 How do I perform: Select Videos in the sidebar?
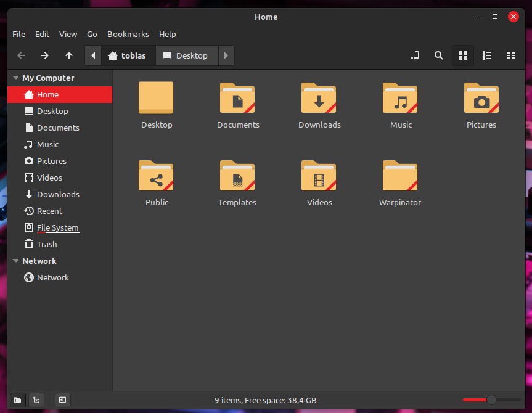[60, 178]
